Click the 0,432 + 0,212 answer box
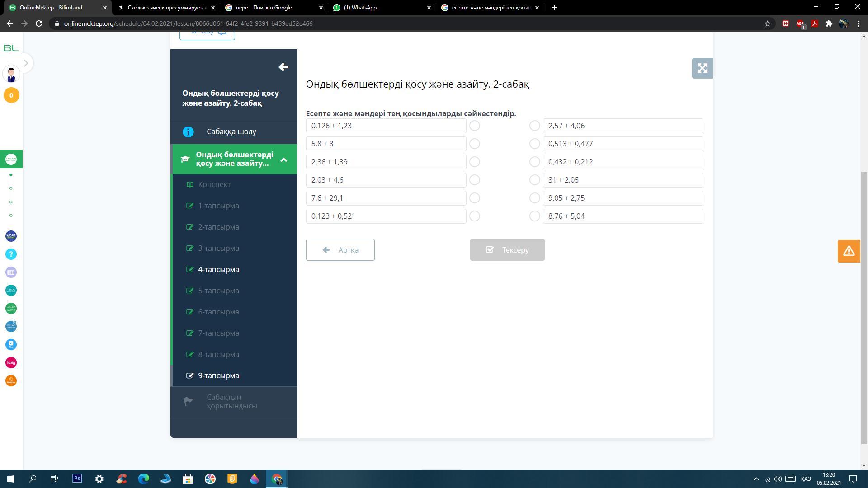The image size is (868, 488). point(623,162)
